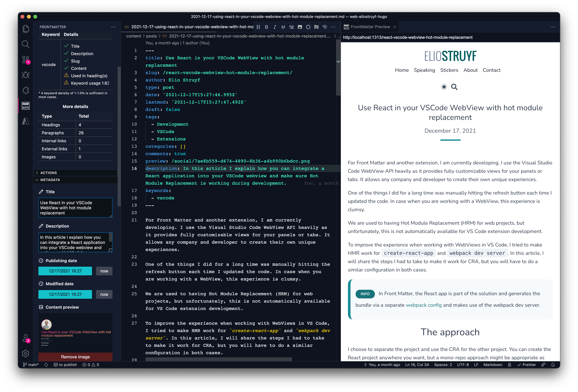
Task: Open the Azure view in activity bar
Action: point(26,121)
